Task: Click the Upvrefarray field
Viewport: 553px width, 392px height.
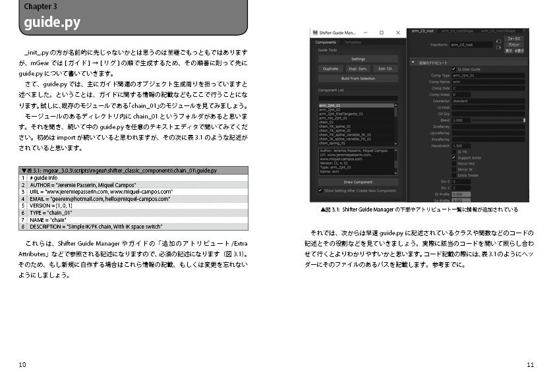Action: click(x=488, y=133)
